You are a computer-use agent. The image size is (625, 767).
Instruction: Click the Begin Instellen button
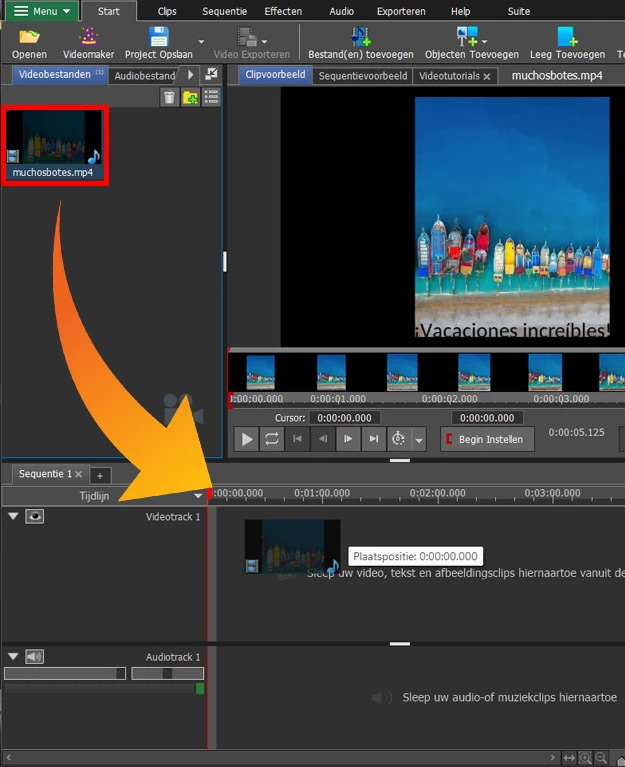pos(487,439)
